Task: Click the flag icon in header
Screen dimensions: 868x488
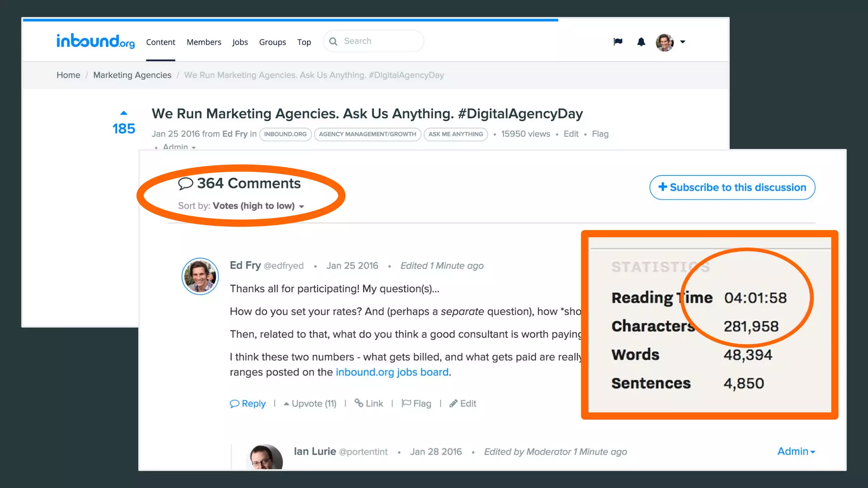Action: tap(618, 42)
